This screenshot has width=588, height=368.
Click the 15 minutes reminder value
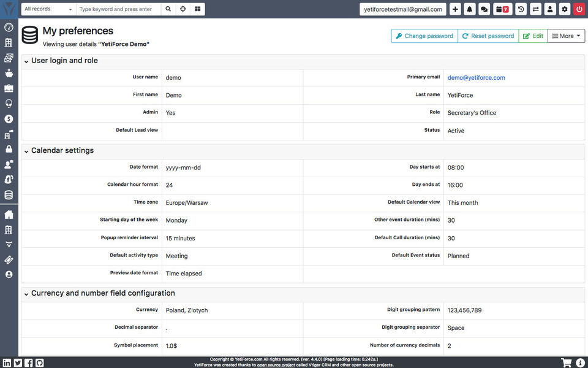pyautogui.click(x=180, y=238)
